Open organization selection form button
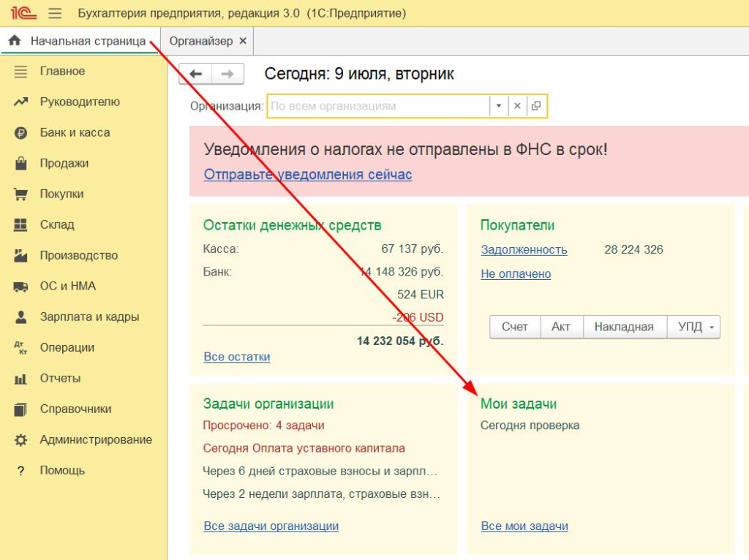Image resolution: width=749 pixels, height=560 pixels. 536,106
